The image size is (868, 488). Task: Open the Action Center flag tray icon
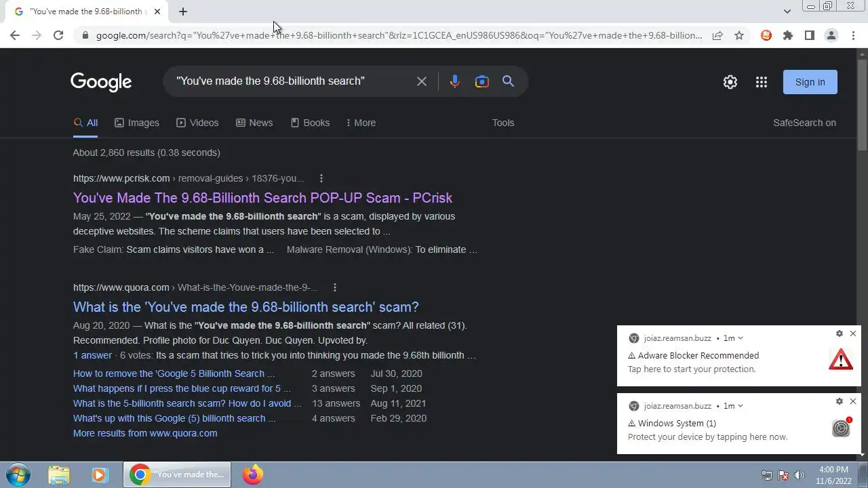tap(783, 475)
